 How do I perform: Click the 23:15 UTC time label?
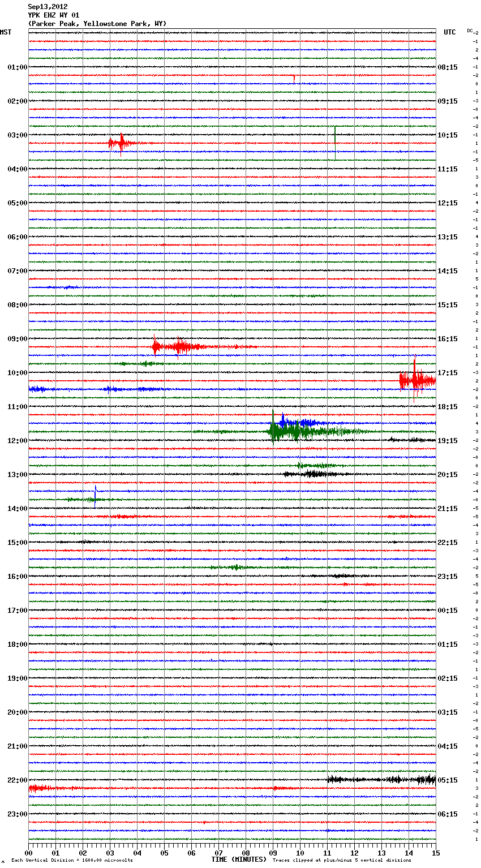click(x=448, y=577)
